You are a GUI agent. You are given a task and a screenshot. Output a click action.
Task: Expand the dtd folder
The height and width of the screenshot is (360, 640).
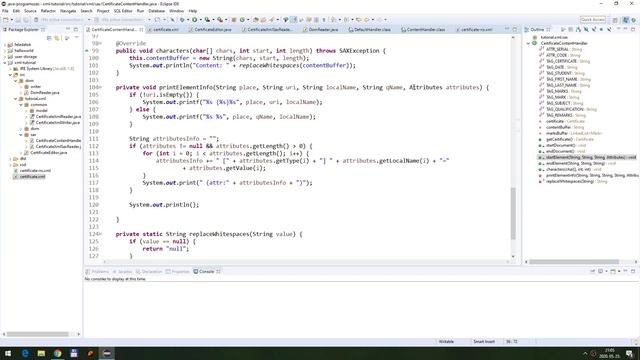point(10,158)
